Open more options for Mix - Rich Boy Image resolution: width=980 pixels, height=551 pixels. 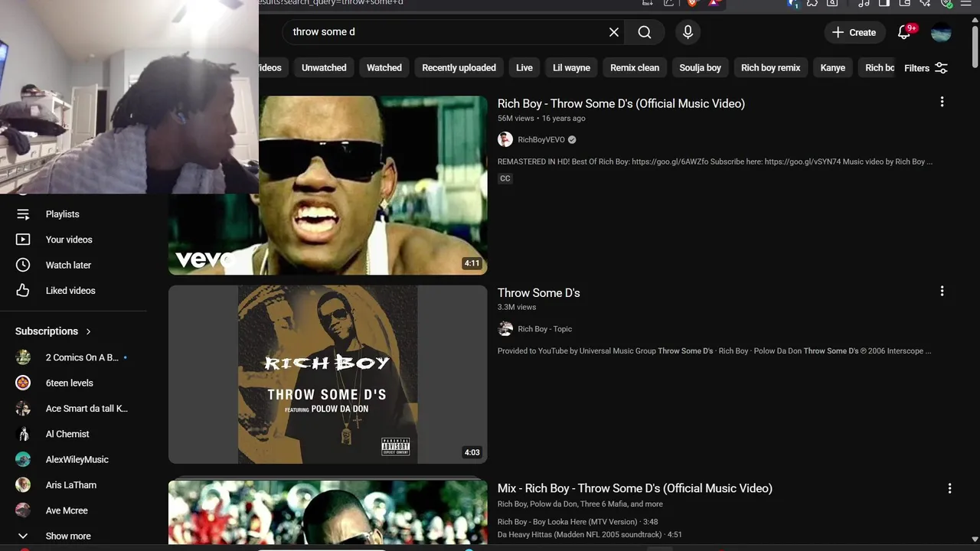tap(949, 488)
